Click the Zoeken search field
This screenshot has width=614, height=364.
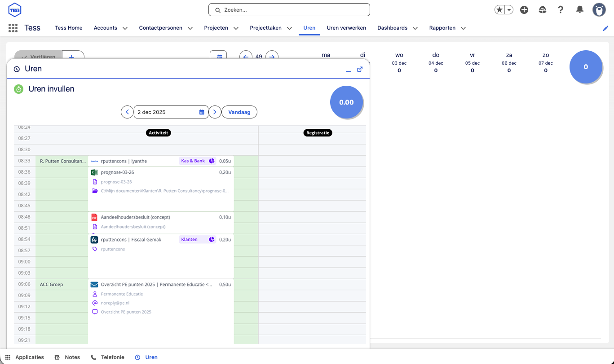(289, 10)
